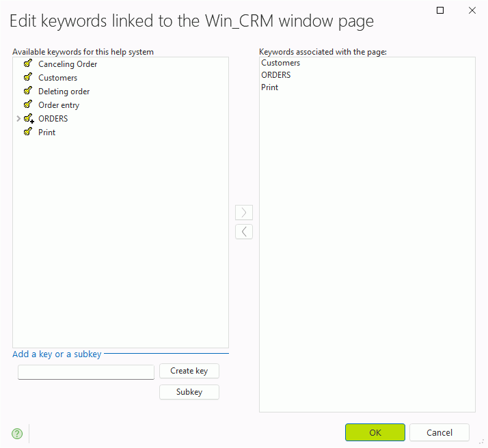Click the key icon next to Order entry

coord(28,105)
